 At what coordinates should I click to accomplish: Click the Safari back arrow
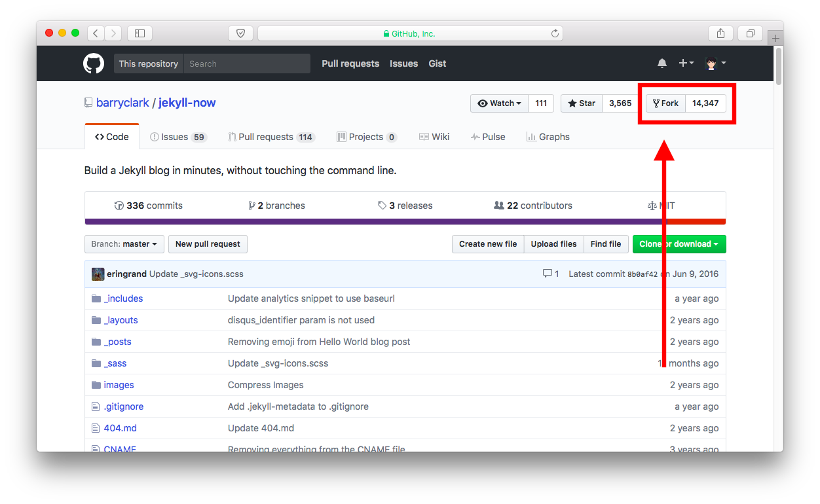point(96,33)
